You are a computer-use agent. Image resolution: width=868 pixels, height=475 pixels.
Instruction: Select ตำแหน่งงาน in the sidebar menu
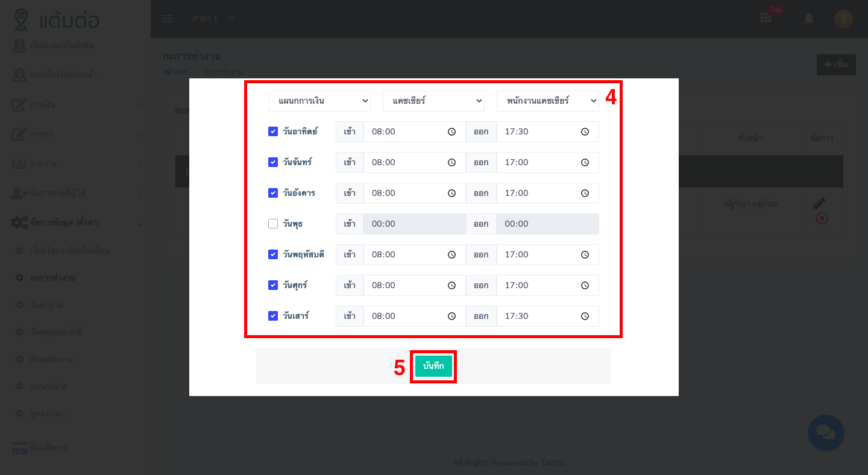[x=51, y=359]
